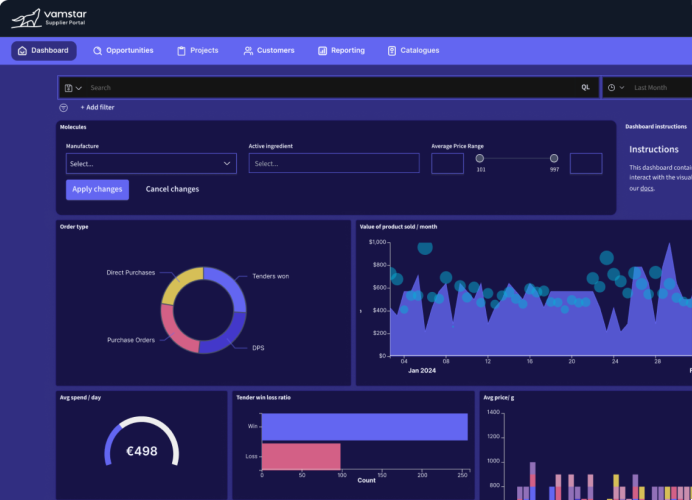The width and height of the screenshot is (692, 500).
Task: Expand the saved query chevron
Action: (x=79, y=88)
